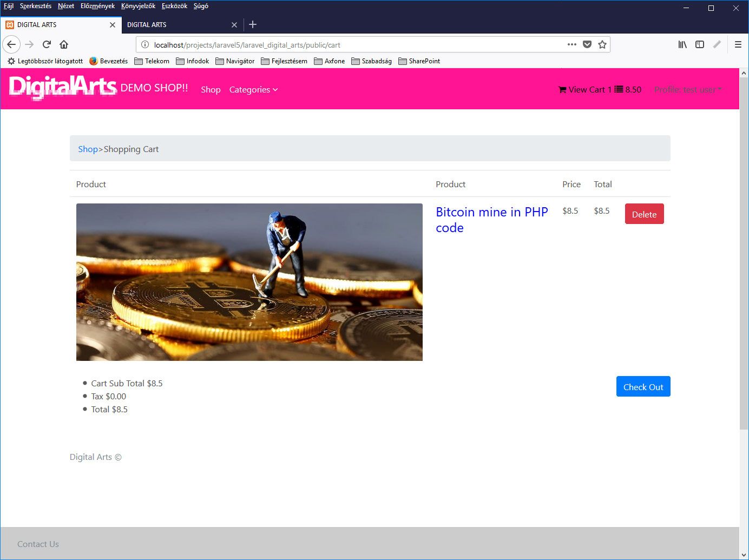Open a new browser tab
Screen dimensions: 749x560
point(253,24)
